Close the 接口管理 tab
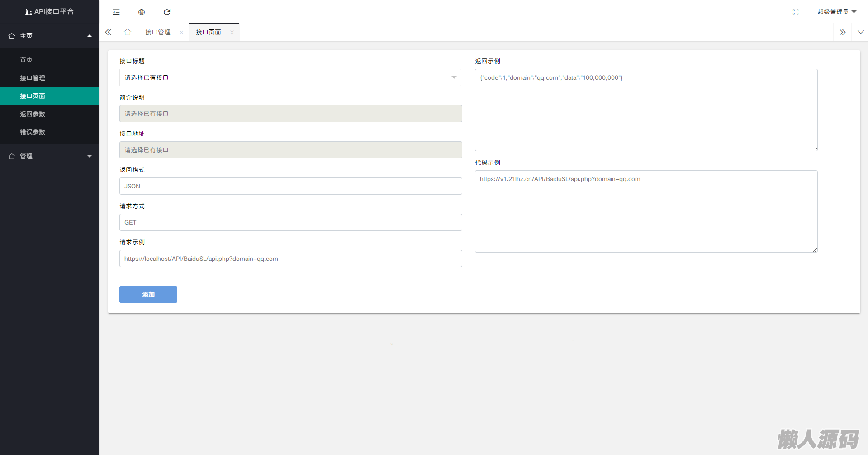This screenshot has width=868, height=455. click(x=181, y=32)
